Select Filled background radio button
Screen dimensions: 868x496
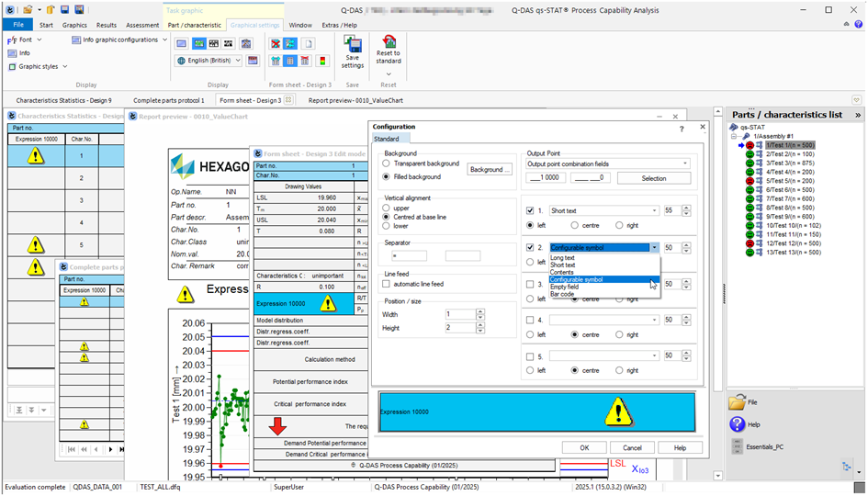pos(386,176)
